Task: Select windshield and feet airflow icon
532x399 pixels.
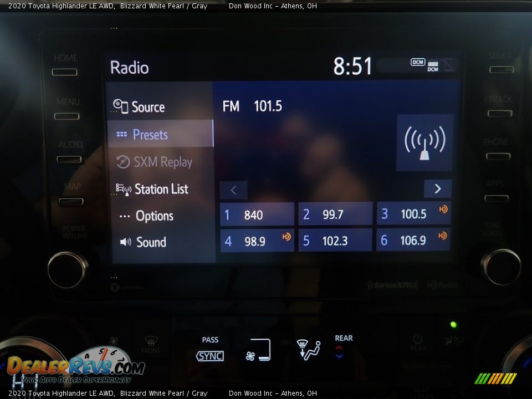Action: click(x=309, y=350)
